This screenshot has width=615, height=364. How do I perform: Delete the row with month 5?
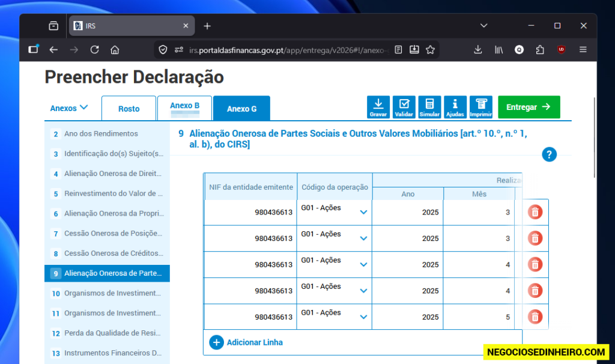535,317
